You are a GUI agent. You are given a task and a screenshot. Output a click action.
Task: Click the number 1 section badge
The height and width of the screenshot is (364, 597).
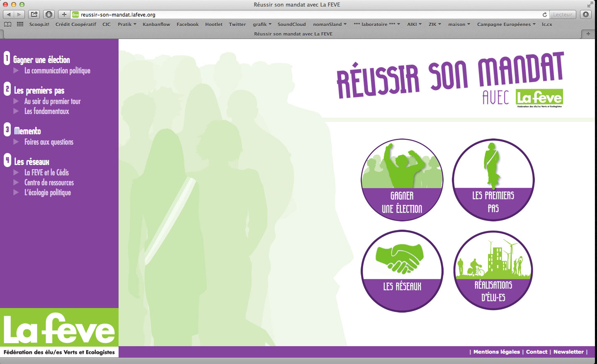(7, 58)
